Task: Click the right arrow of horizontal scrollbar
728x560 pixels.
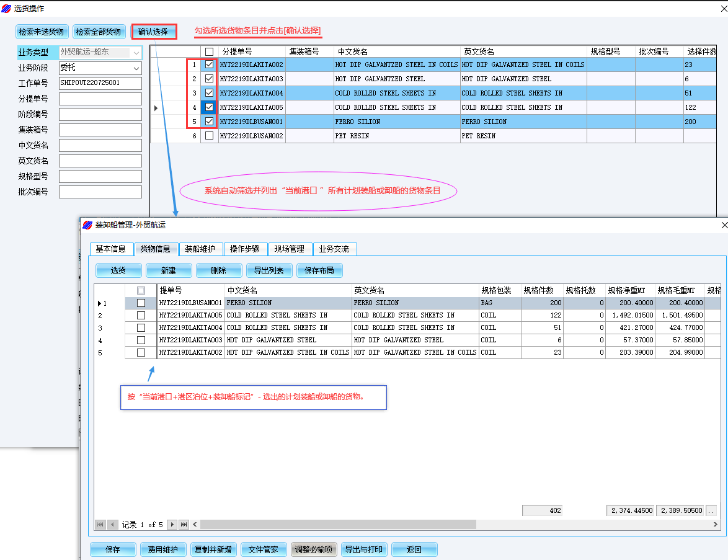Action: [x=716, y=525]
